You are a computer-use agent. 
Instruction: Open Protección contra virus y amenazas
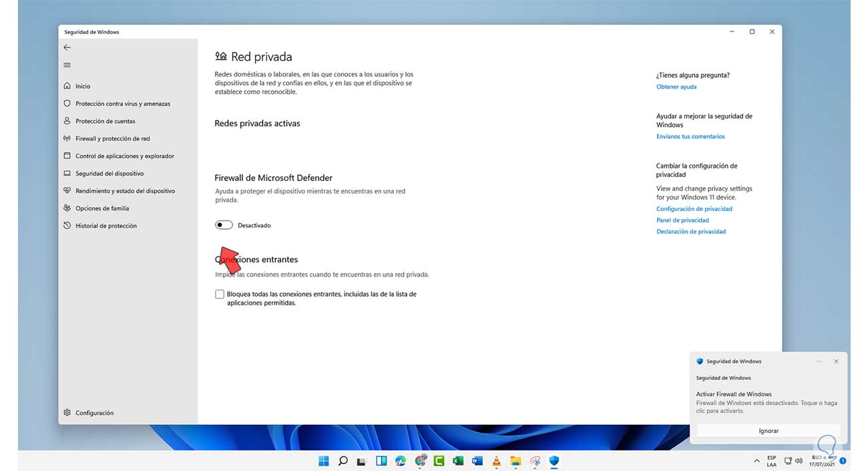pyautogui.click(x=123, y=104)
